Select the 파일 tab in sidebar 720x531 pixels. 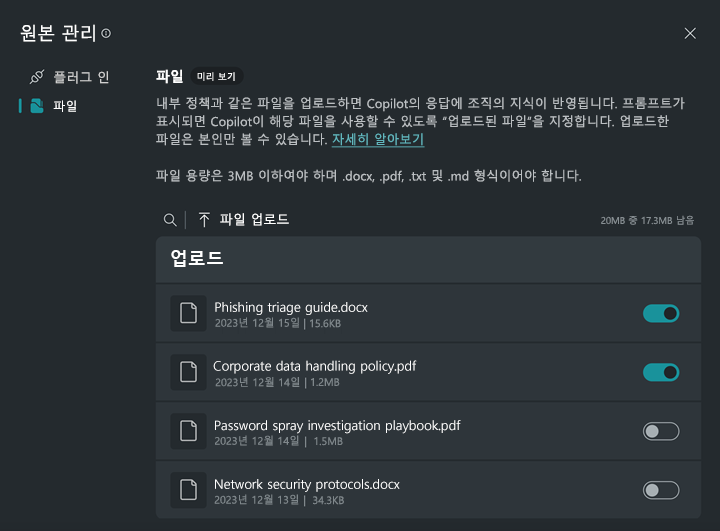point(64,106)
